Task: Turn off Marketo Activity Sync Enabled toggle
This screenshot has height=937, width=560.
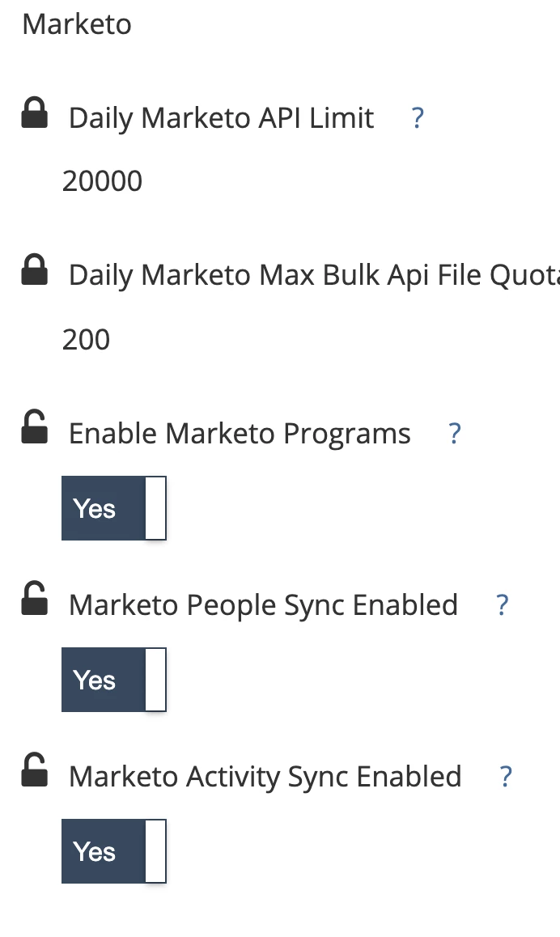Action: point(113,851)
